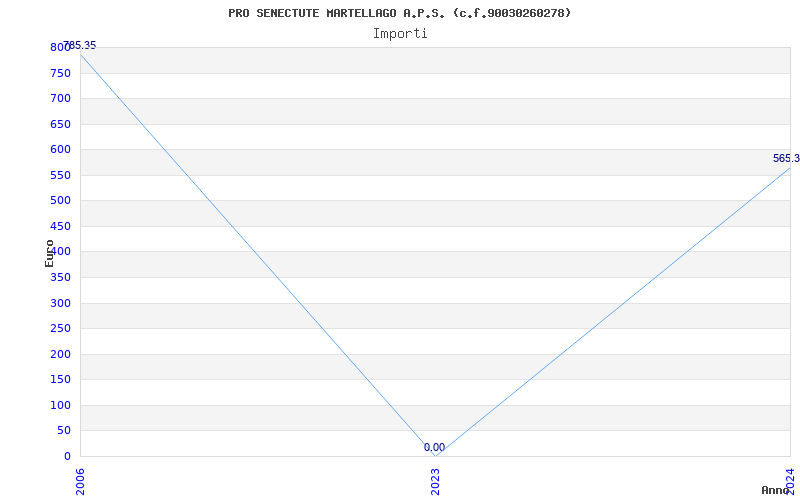Click the 200 y-axis tick label
Image resolution: width=800 pixels, height=500 pixels.
tap(60, 355)
